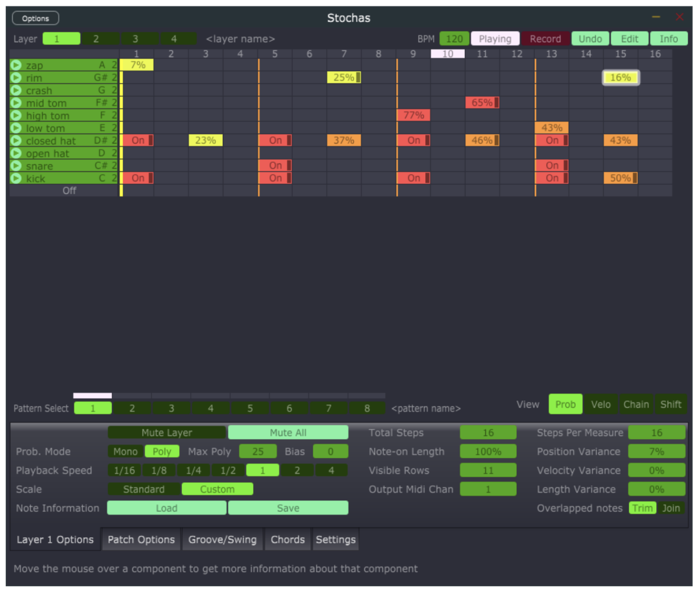Switch view to Shift
Image resolution: width=700 pixels, height=592 pixels.
[671, 404]
